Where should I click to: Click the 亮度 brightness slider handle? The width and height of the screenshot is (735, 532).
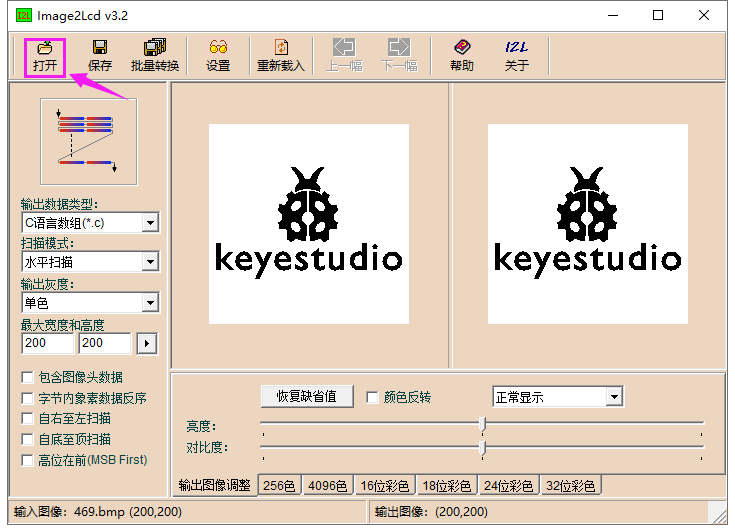pos(482,424)
